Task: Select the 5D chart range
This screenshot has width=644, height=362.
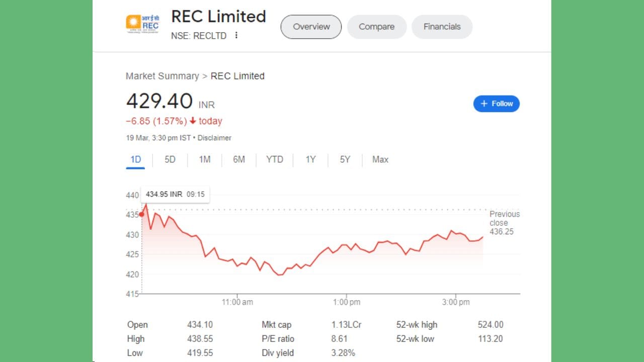Action: click(170, 159)
